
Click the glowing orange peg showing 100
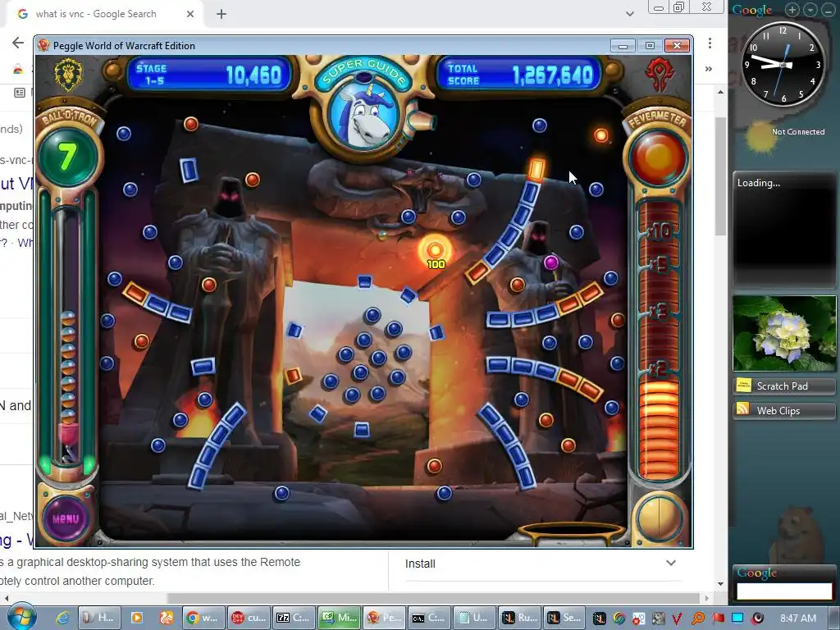(435, 250)
